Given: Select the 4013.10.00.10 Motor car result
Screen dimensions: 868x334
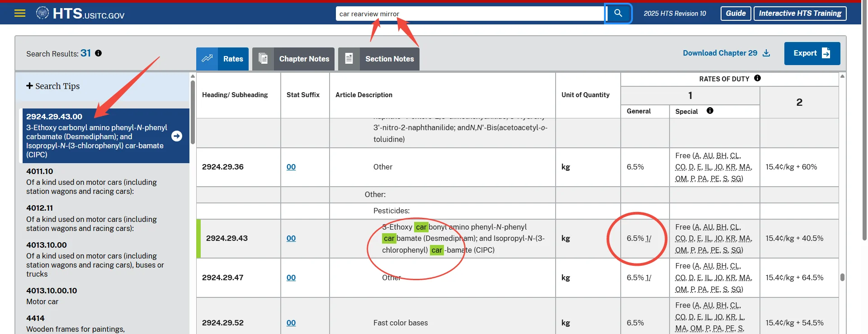Looking at the screenshot, I should (x=106, y=296).
